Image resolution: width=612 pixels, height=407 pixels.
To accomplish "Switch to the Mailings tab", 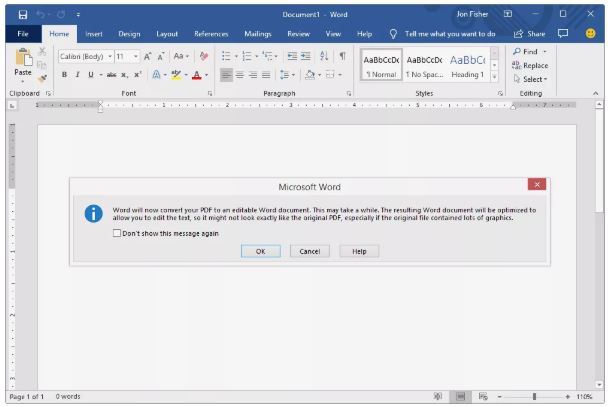I will (x=258, y=34).
